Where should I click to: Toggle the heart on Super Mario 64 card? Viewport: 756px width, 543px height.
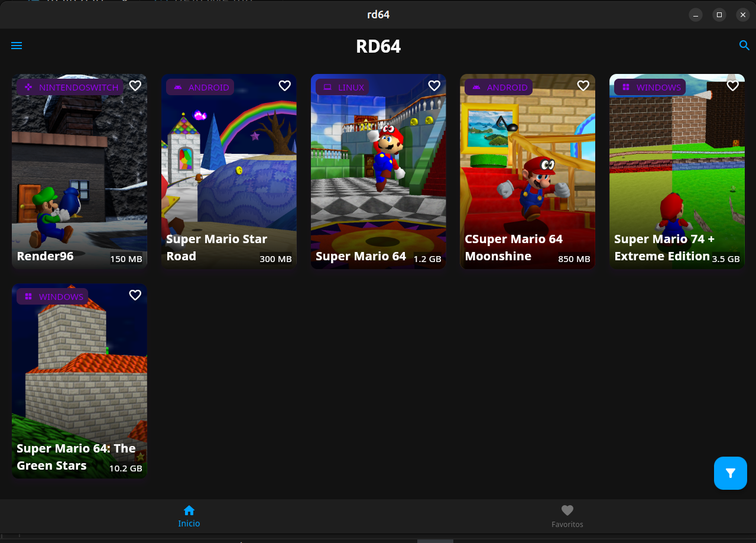pos(434,85)
